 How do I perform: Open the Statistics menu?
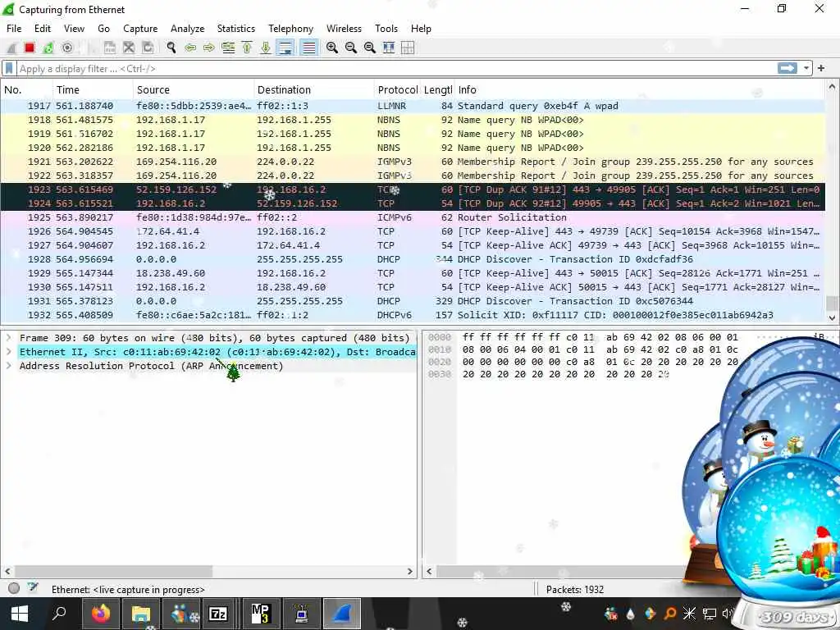click(x=235, y=29)
